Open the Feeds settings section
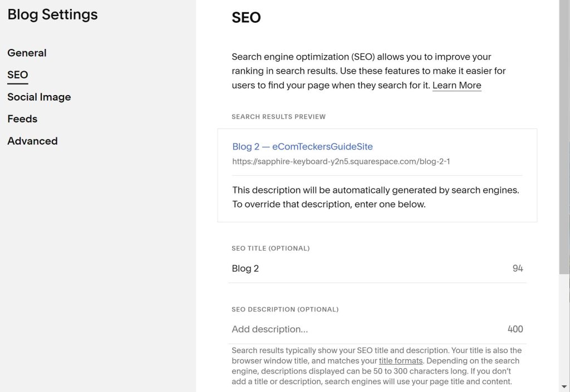 [22, 119]
